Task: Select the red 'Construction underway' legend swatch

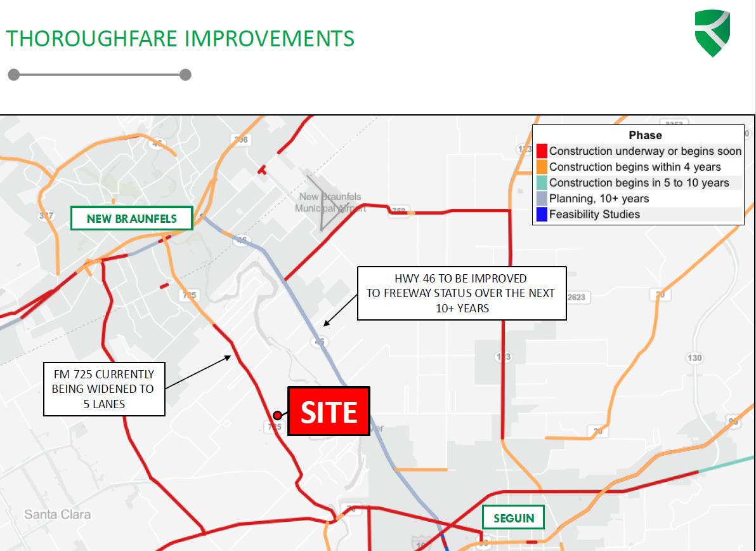Action: coord(542,151)
